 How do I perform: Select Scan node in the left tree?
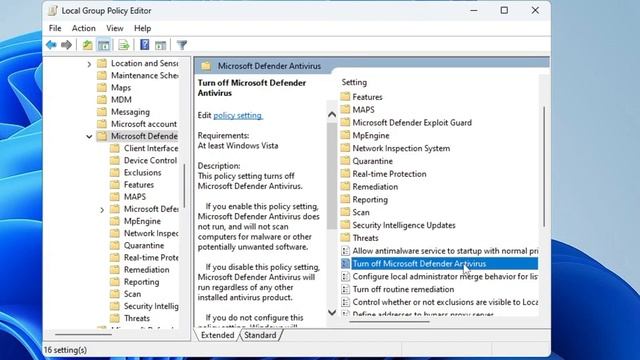pos(126,294)
